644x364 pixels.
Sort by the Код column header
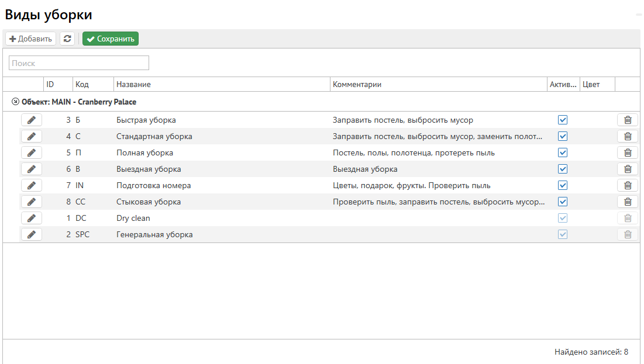coord(82,85)
